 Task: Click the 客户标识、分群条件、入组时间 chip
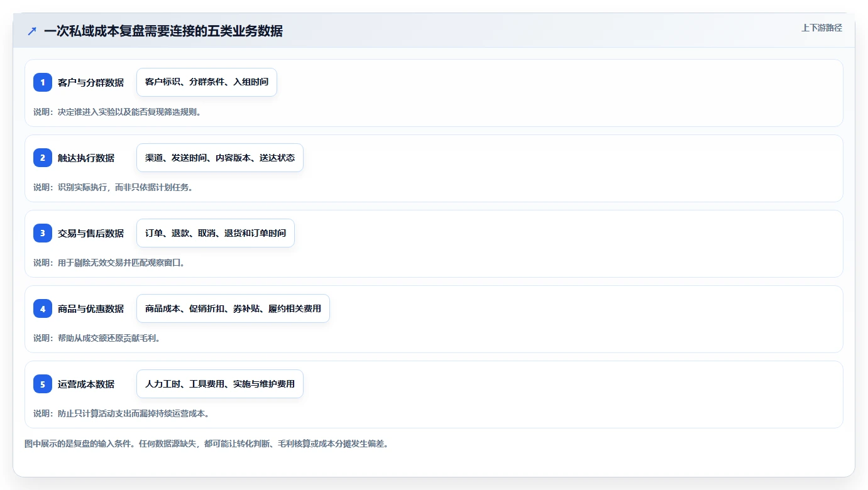[x=207, y=82]
